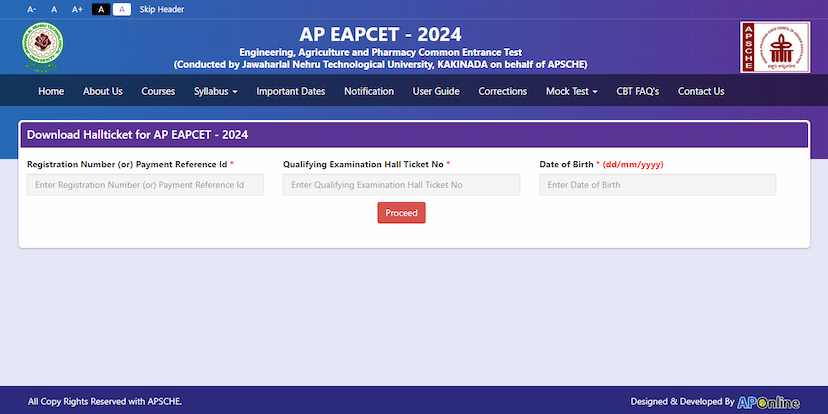Open the About Us page
The image size is (828, 414).
102,91
